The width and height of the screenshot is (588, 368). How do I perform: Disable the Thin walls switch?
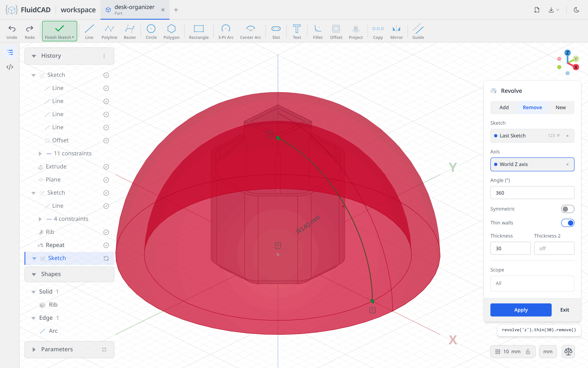[567, 223]
